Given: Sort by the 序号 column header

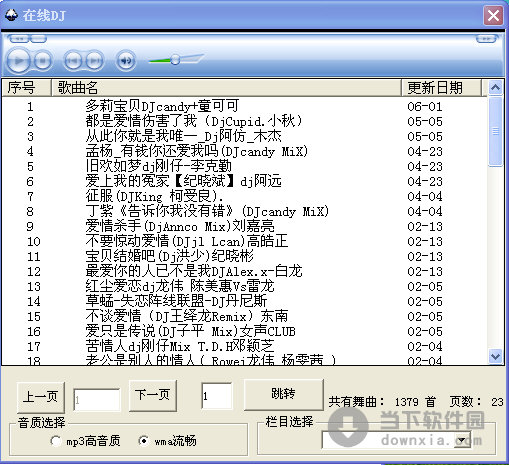Looking at the screenshot, I should pos(27,88).
